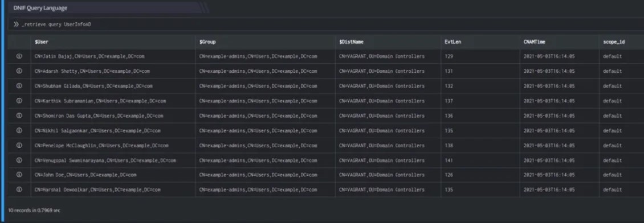Click EvtLen value 141
The image size is (644, 223).
pyautogui.click(x=449, y=160)
